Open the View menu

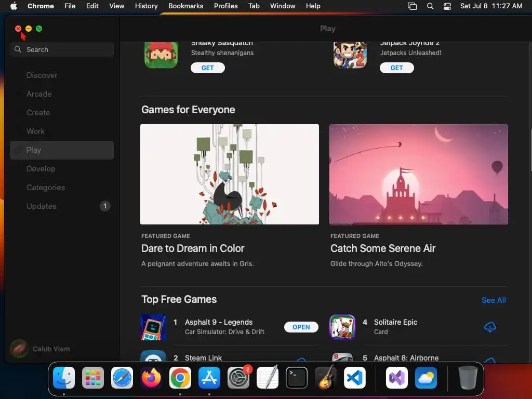(x=116, y=6)
